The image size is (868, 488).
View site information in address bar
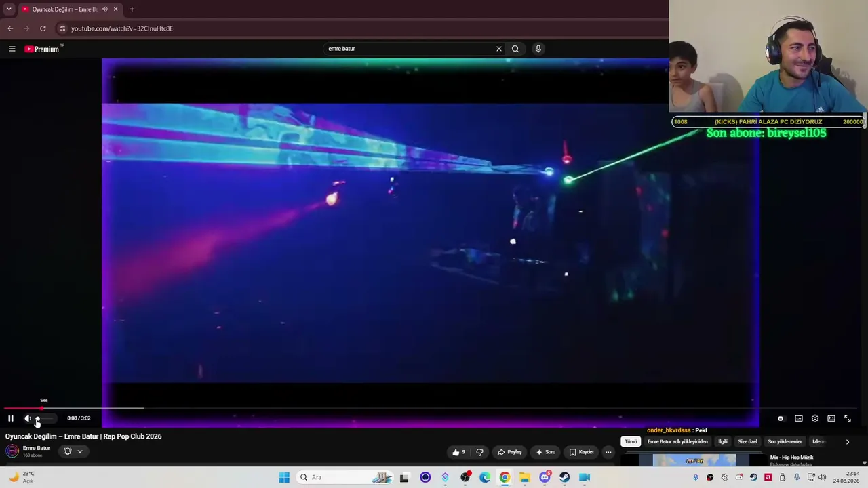[x=62, y=28]
